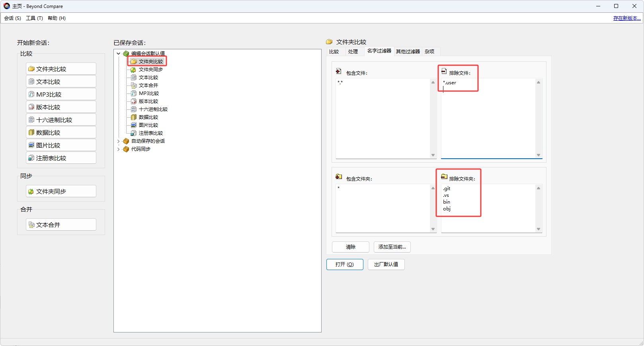Open the 帮助 (H) menu

57,18
